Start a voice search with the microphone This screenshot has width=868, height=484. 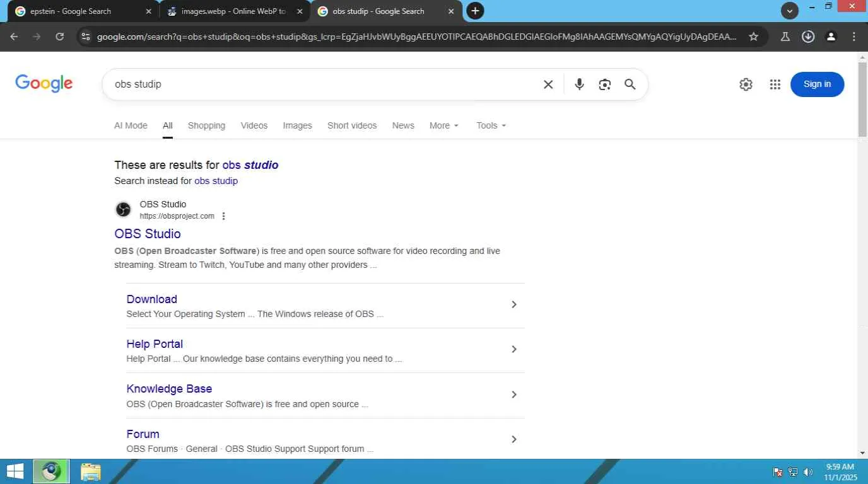pyautogui.click(x=579, y=84)
